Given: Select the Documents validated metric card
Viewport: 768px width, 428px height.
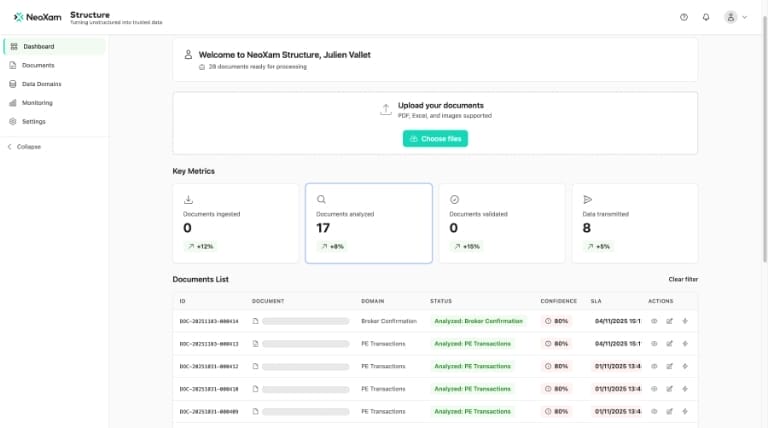Looking at the screenshot, I should pos(502,223).
